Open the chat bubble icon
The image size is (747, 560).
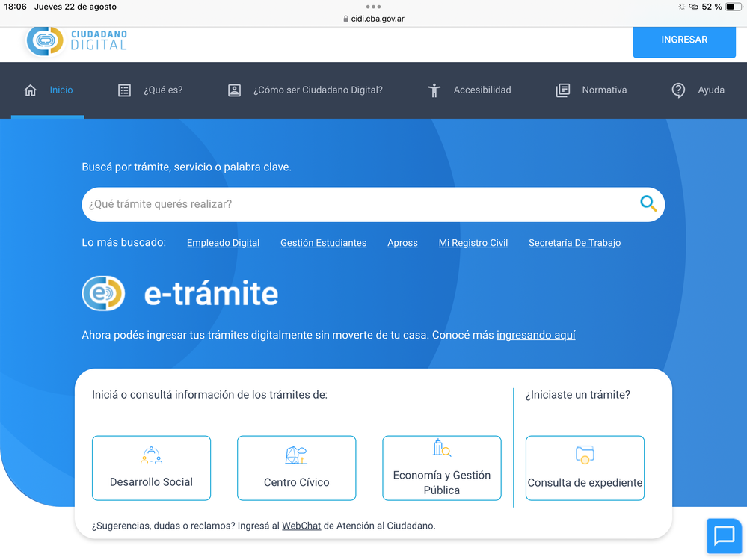point(724,535)
